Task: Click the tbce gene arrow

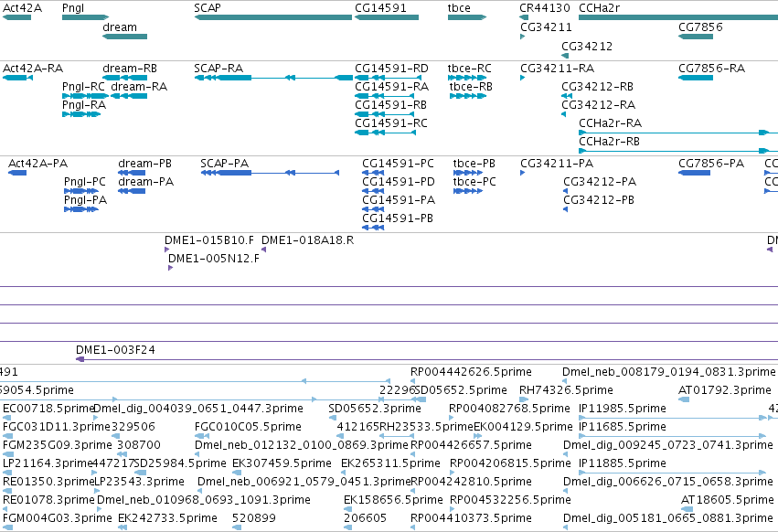Action: (x=467, y=17)
